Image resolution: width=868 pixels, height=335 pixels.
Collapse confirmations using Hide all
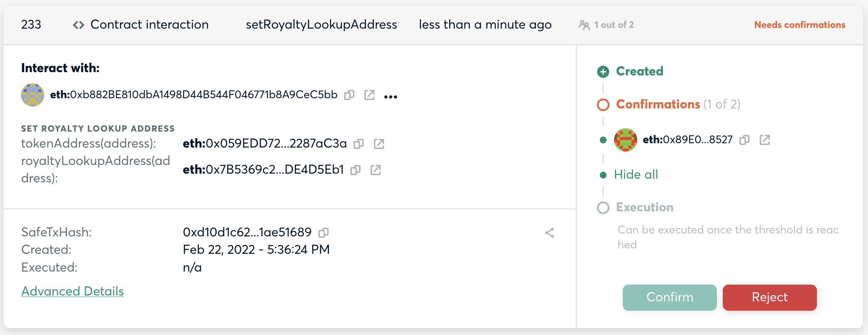(x=636, y=174)
